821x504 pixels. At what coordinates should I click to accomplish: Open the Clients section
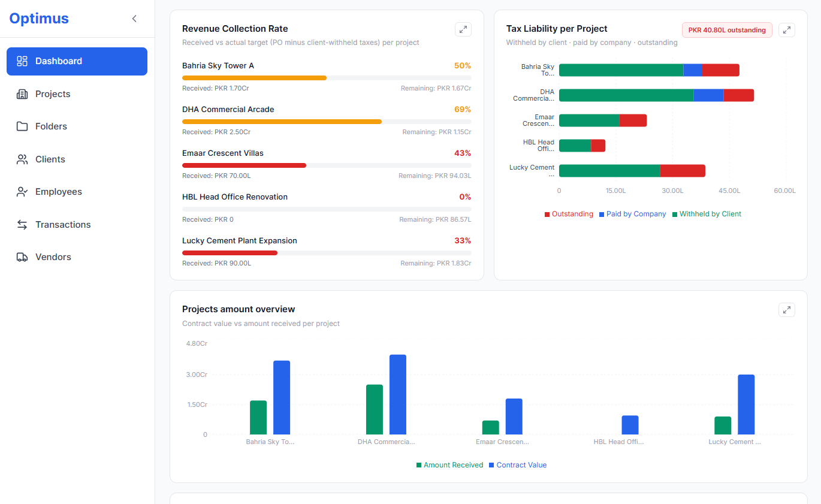[x=77, y=159]
